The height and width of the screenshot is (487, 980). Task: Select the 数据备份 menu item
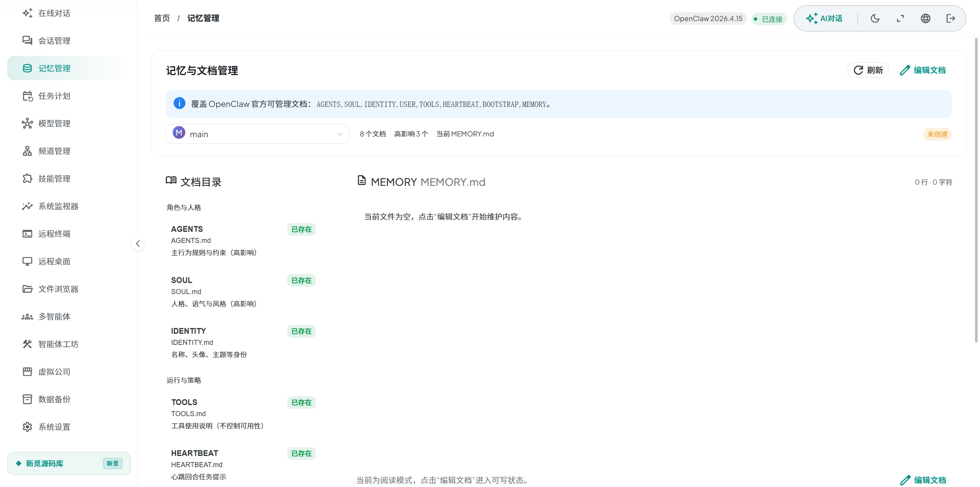(54, 399)
